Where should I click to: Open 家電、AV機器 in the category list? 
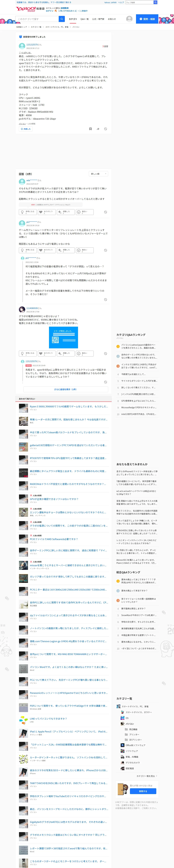point(132,757)
